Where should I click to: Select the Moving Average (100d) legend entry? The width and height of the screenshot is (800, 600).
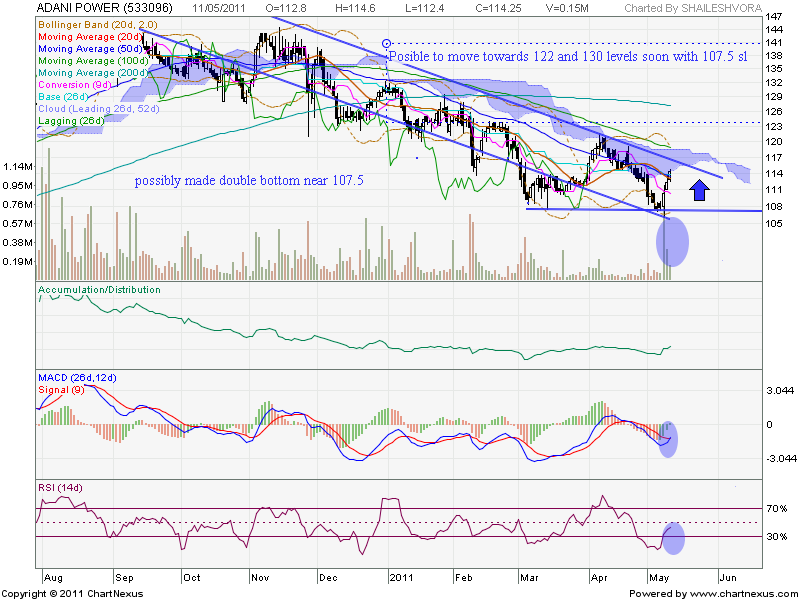pyautogui.click(x=93, y=61)
